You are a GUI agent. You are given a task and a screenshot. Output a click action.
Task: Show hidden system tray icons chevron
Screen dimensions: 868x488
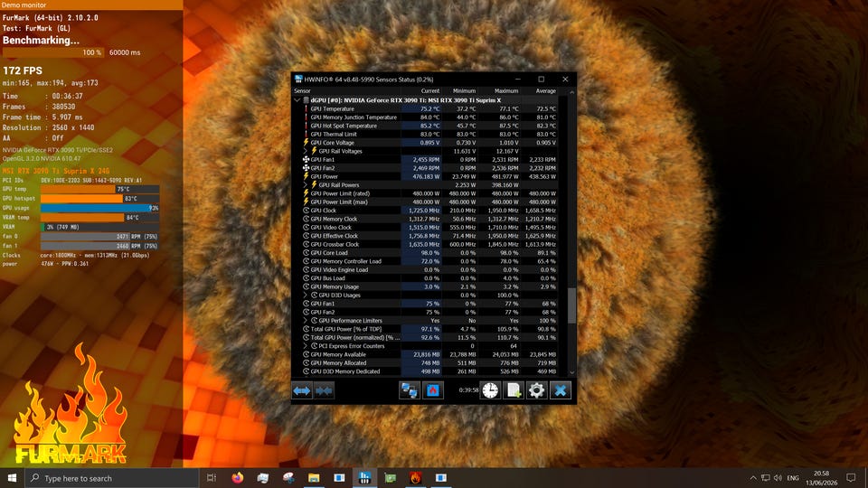[x=753, y=477]
